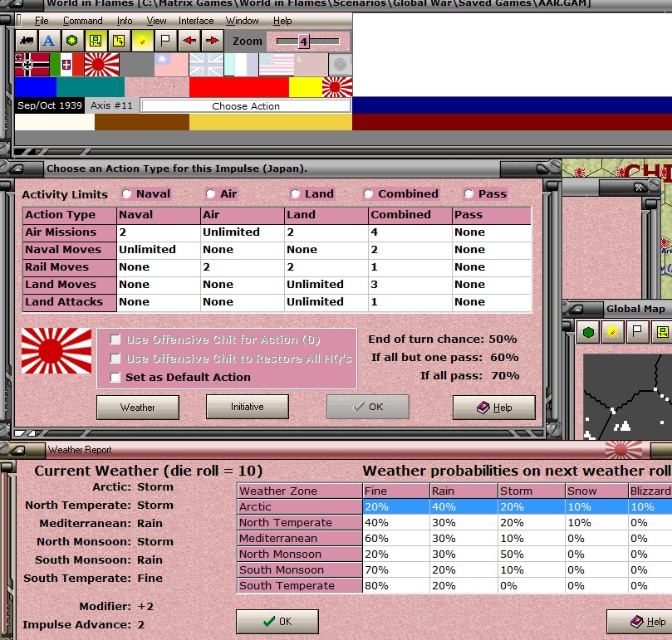Click the yellow 7-4 counter toolbar icon
The height and width of the screenshot is (640, 672).
[119, 42]
